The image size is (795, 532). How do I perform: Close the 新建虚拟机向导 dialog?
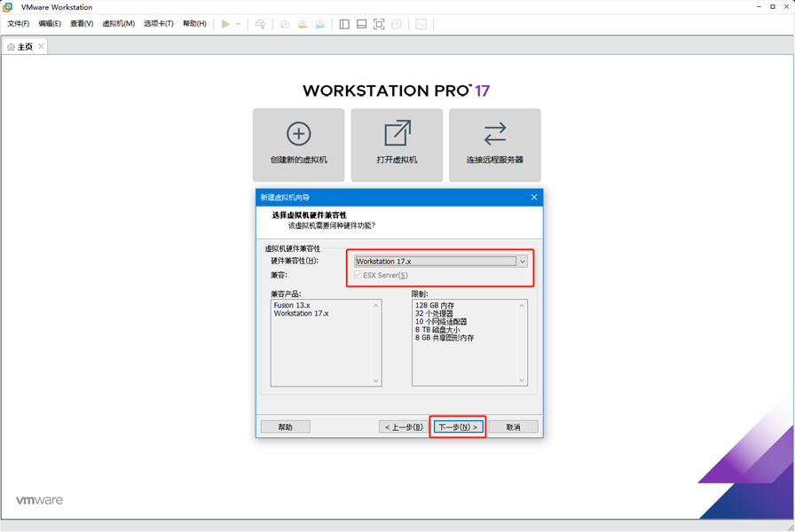pos(534,197)
